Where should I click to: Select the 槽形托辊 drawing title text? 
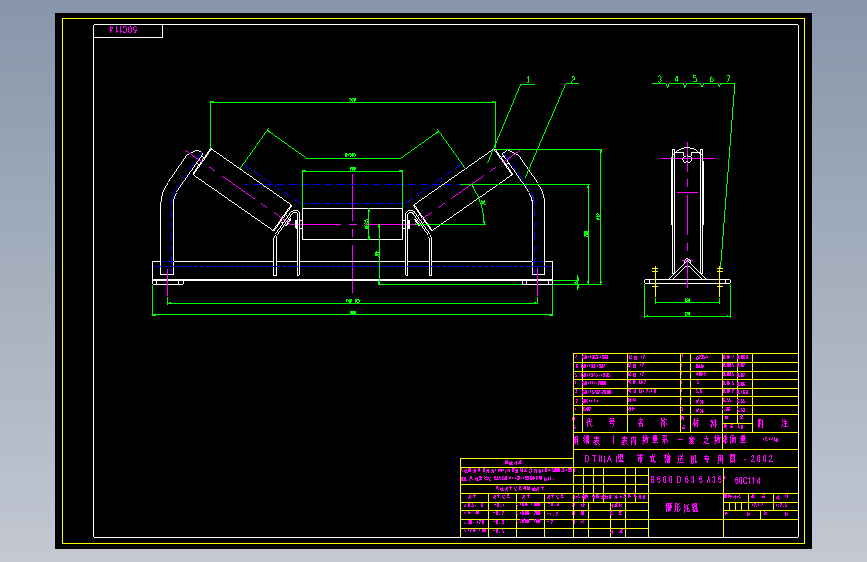point(682,508)
